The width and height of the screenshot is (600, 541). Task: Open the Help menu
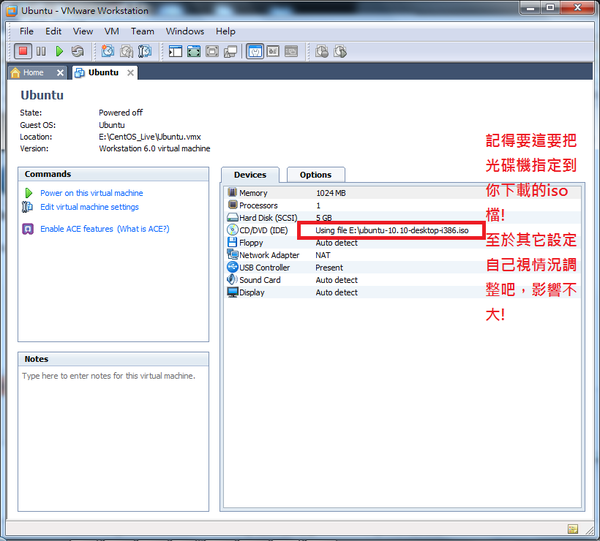225,31
